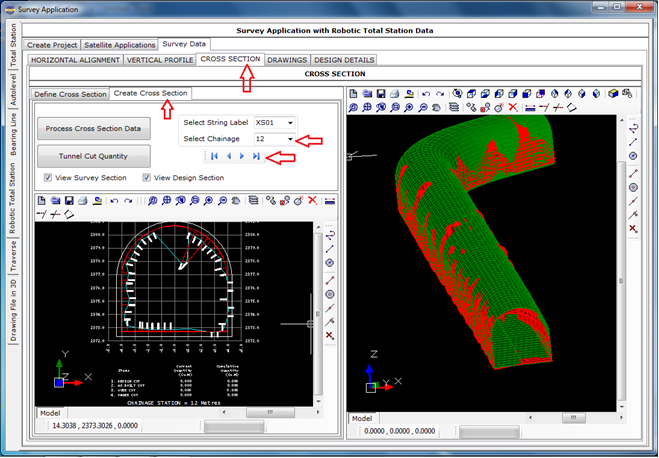The height and width of the screenshot is (458, 659).
Task: Click New file icon in 3D viewer toolbar
Action: [x=353, y=93]
